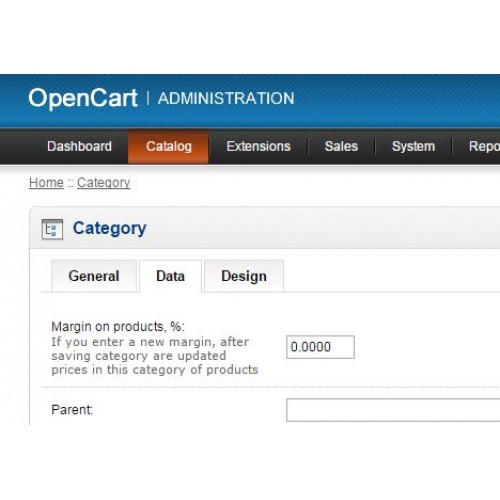500x500 pixels.
Task: Click the ADMINISTRATION header text
Action: pyautogui.click(x=226, y=99)
